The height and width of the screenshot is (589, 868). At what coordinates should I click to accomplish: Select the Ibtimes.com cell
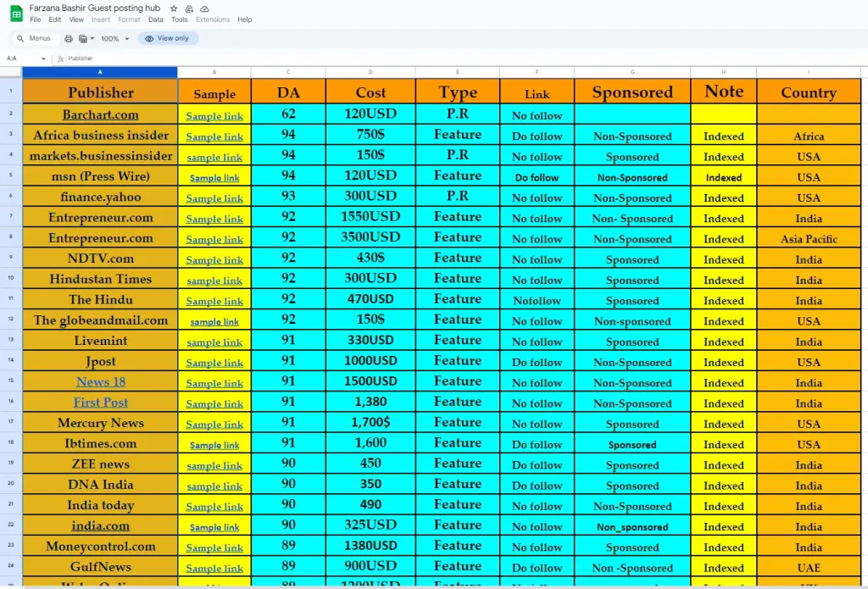coord(100,443)
